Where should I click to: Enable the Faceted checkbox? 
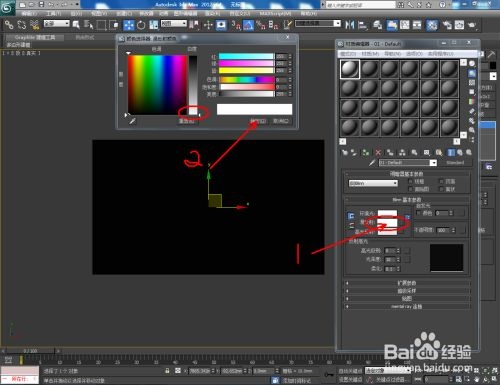pyautogui.click(x=441, y=189)
